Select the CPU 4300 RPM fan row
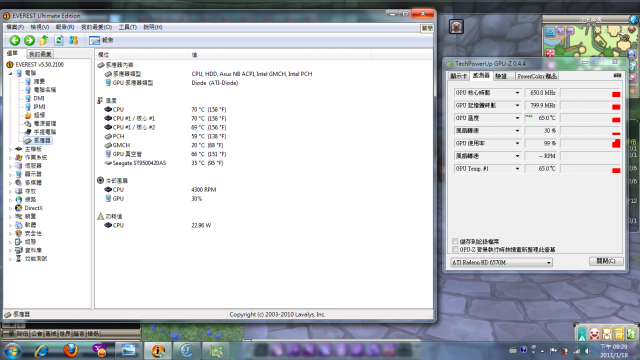This screenshot has height=360, width=640. click(x=264, y=189)
